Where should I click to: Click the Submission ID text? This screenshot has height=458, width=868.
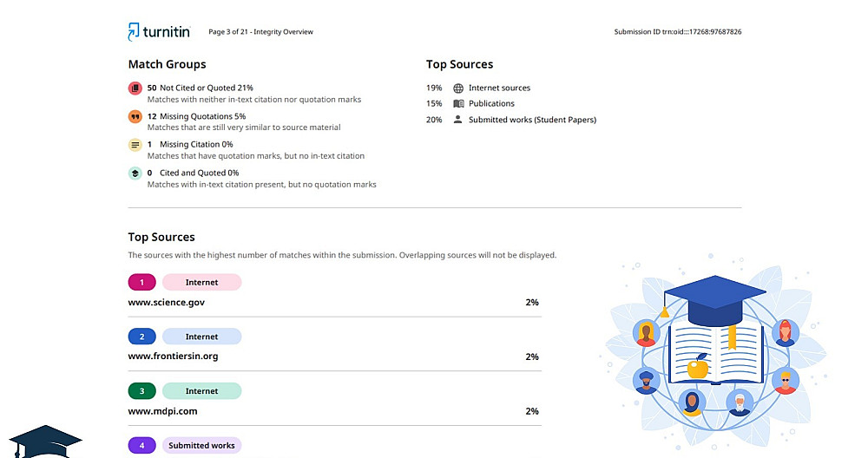coord(677,32)
